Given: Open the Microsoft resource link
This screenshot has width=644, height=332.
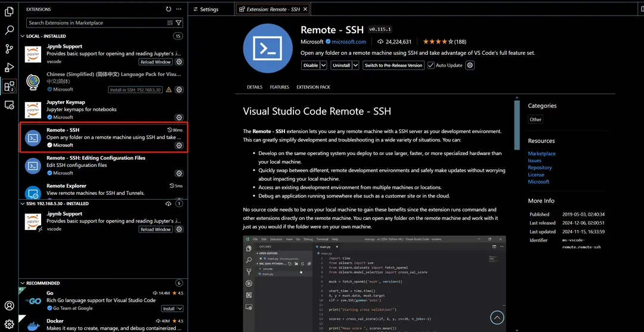Looking at the screenshot, I should click(538, 181).
